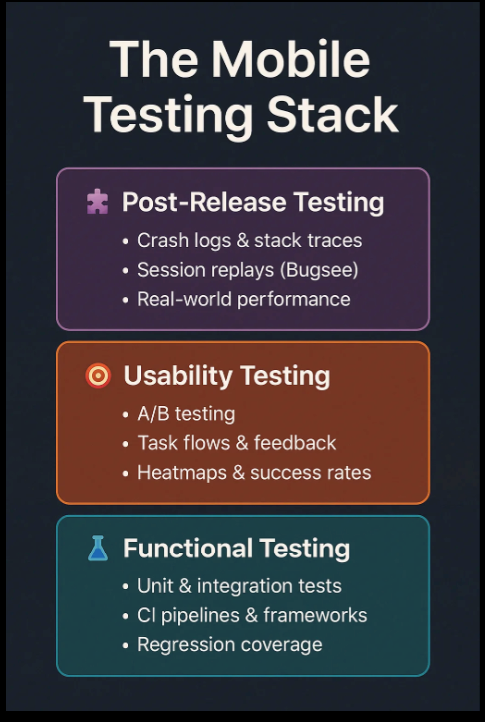Screen dimensions: 485x722
Task: Click the blue flask icon
Action: tap(98, 548)
